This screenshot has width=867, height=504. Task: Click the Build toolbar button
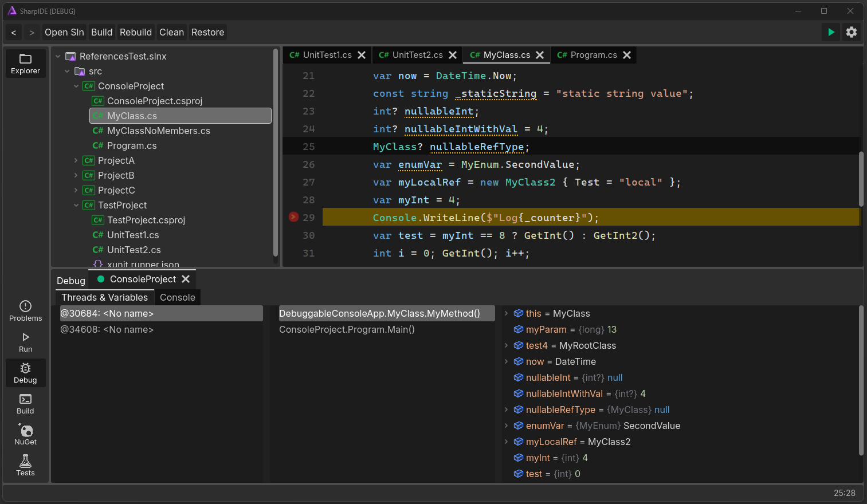(x=102, y=32)
